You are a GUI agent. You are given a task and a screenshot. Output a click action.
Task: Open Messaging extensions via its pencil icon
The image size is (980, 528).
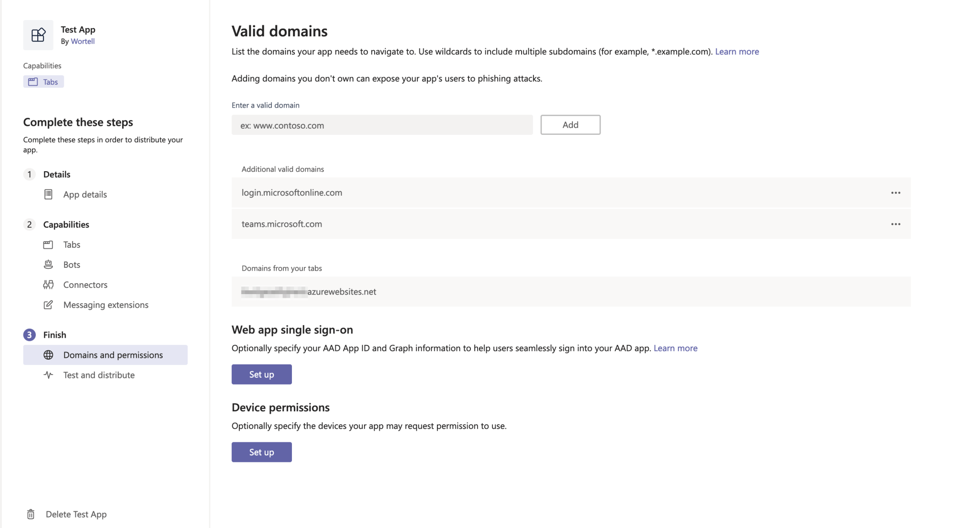48,305
